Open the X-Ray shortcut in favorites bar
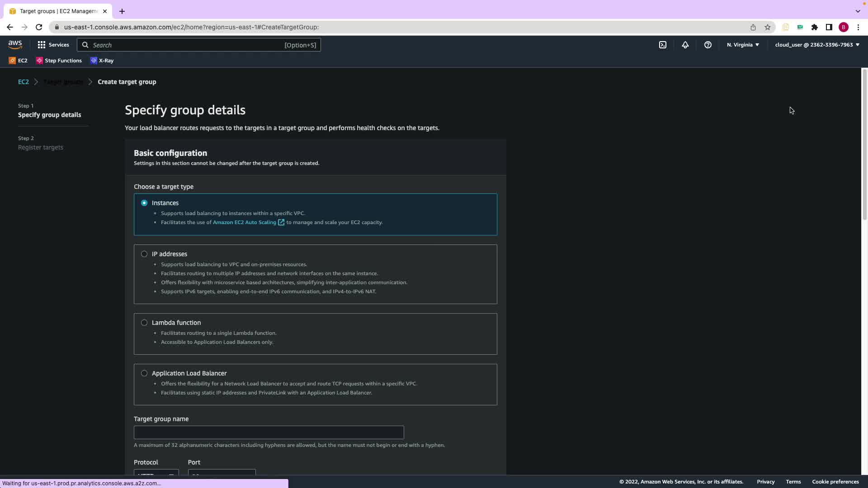 click(102, 61)
